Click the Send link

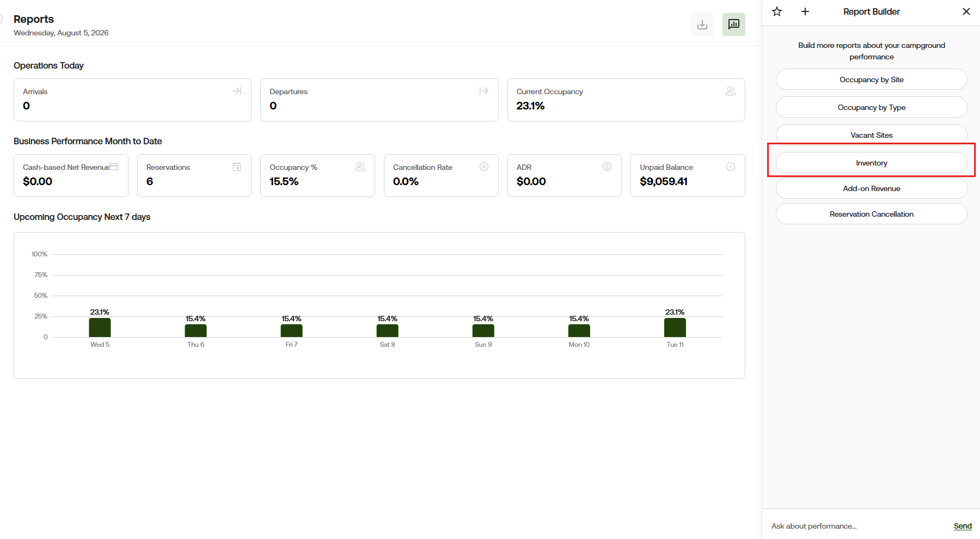tap(963, 526)
